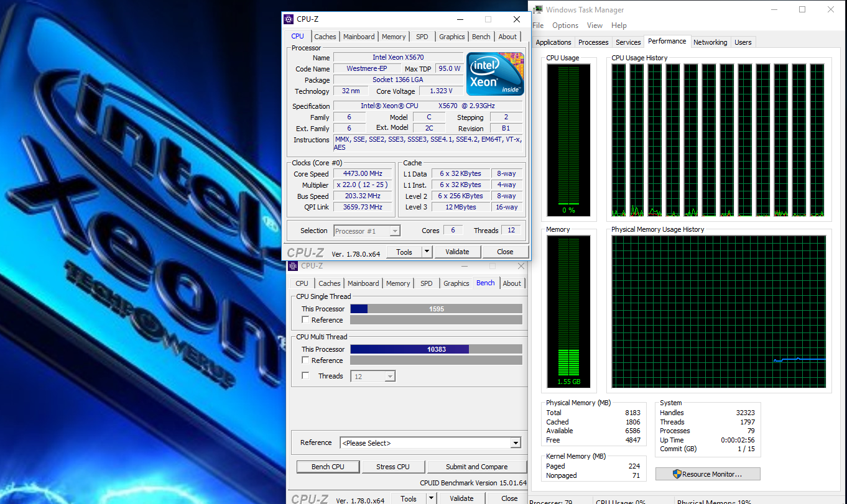Click Level 3 cache value 12 MBytes
The height and width of the screenshot is (504, 847).
[x=460, y=207]
